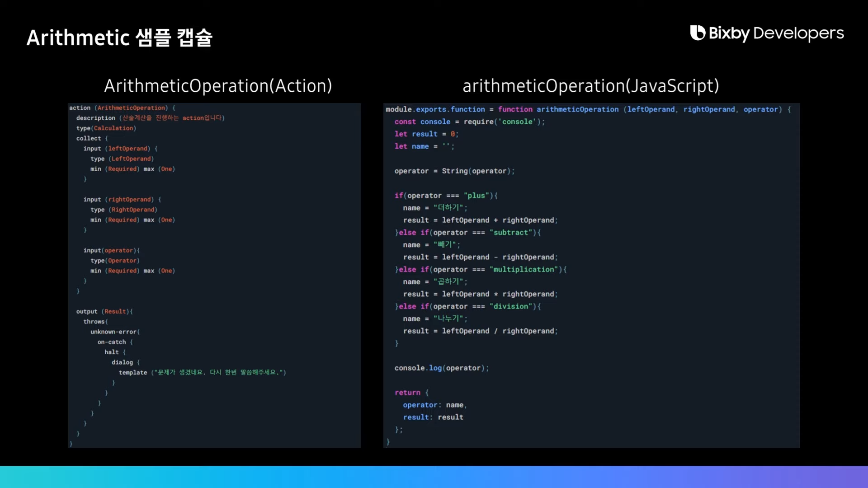Click the action (ArithmeticOperation) line
This screenshot has height=488, width=868.
point(122,108)
